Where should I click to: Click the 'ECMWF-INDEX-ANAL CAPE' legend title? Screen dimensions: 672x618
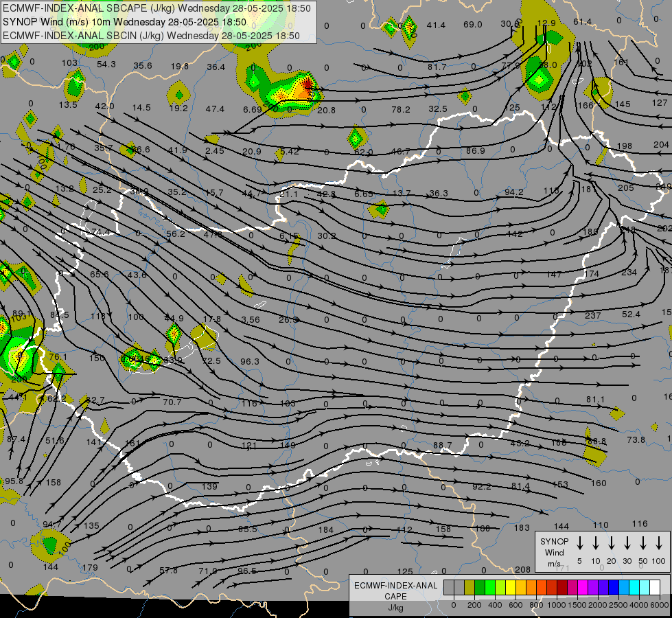click(395, 591)
